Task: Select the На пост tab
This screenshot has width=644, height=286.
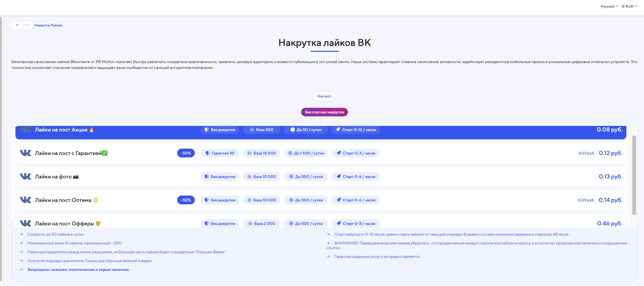Action: [x=324, y=96]
